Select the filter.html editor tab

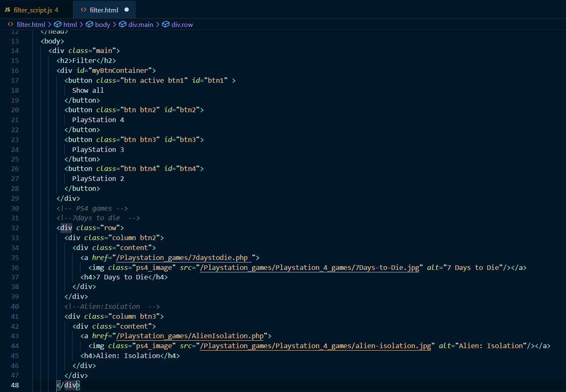tap(104, 10)
